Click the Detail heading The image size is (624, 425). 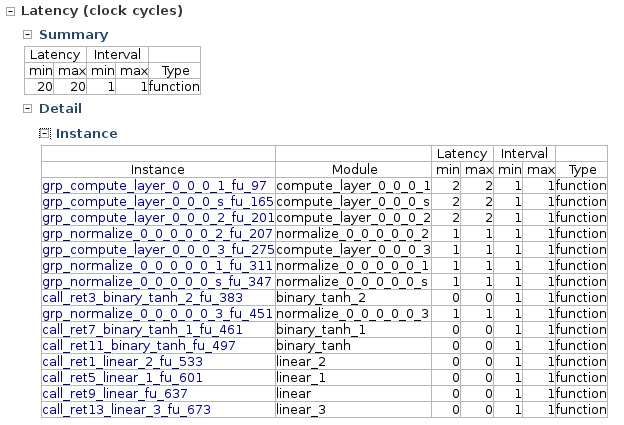tap(60, 109)
